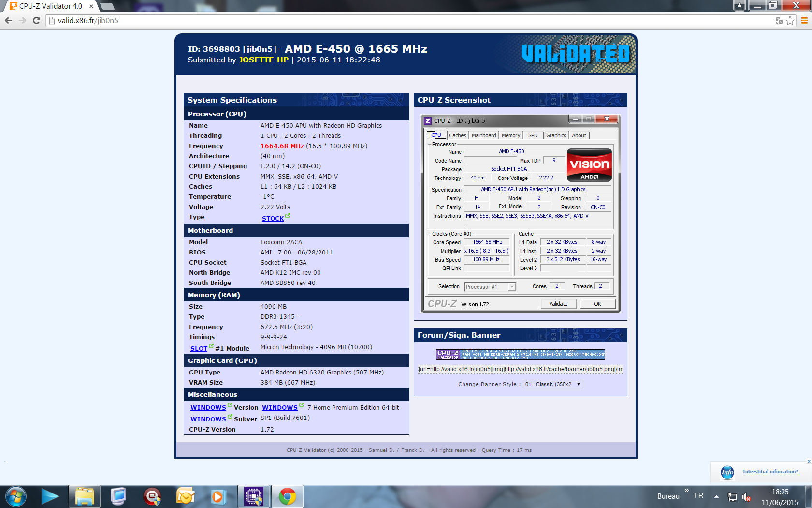The height and width of the screenshot is (508, 812).
Task: Bookmark this page with the star icon
Action: [790, 20]
